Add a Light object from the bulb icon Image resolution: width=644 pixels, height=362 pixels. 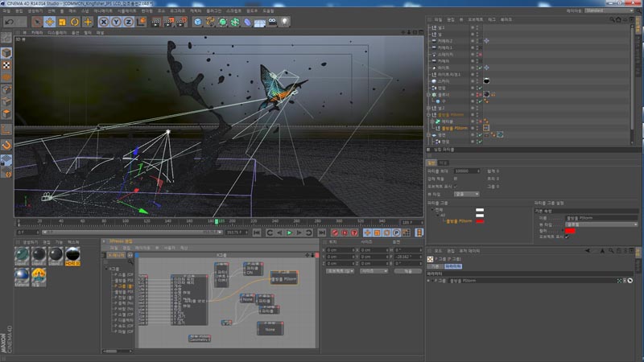[285, 22]
